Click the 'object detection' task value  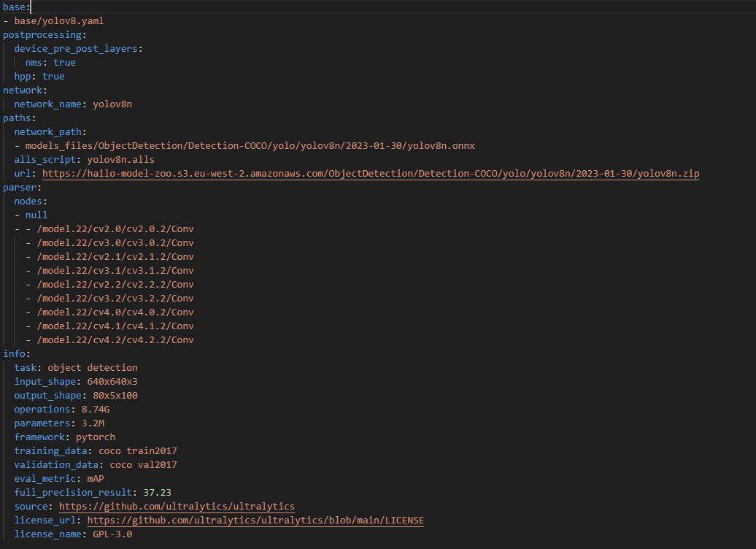[x=92, y=368]
